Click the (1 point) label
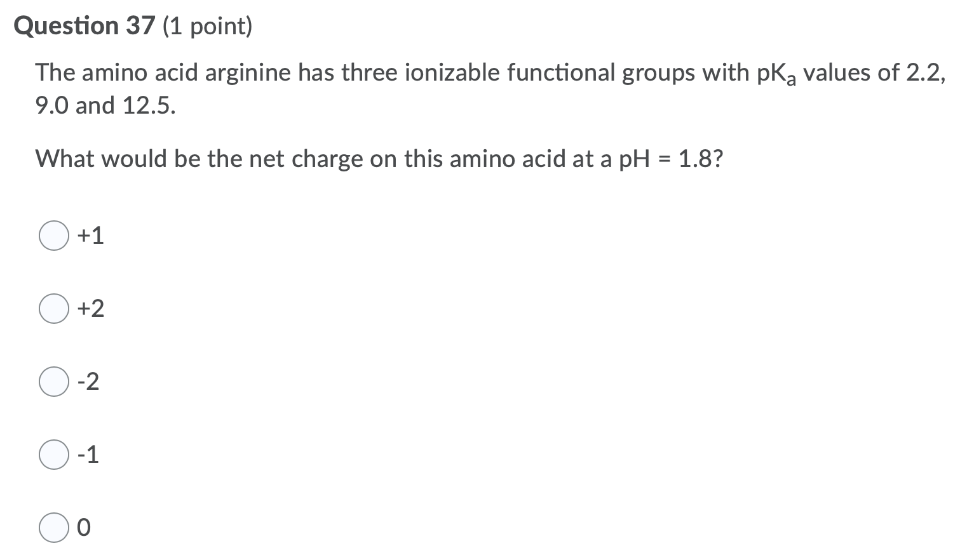 [x=205, y=27]
